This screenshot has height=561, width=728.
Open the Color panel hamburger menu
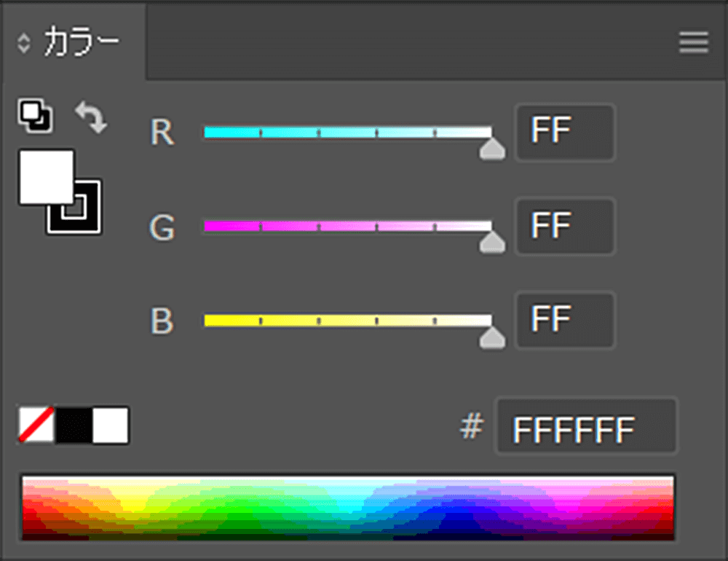694,42
